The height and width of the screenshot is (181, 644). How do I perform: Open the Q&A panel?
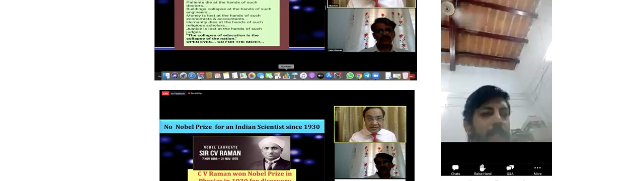tap(510, 169)
